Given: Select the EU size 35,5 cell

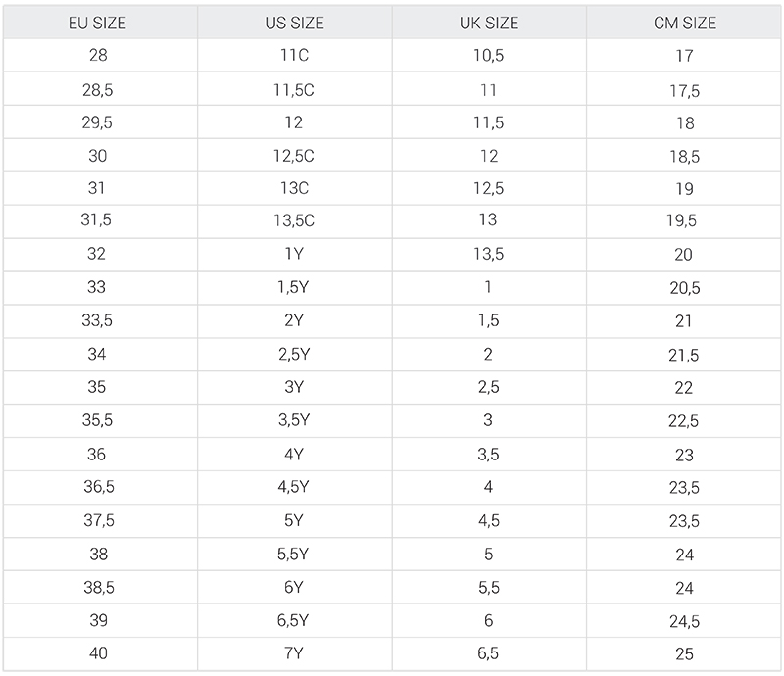Looking at the screenshot, I should (x=100, y=421).
